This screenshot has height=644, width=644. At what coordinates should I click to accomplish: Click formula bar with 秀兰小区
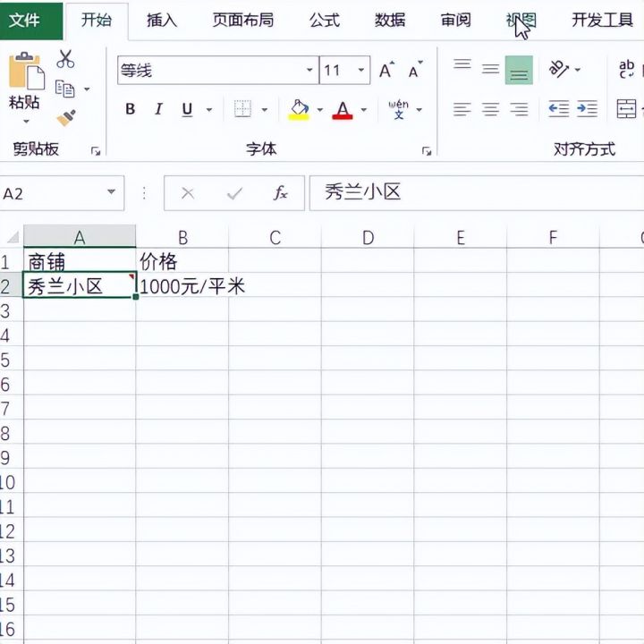(x=477, y=193)
